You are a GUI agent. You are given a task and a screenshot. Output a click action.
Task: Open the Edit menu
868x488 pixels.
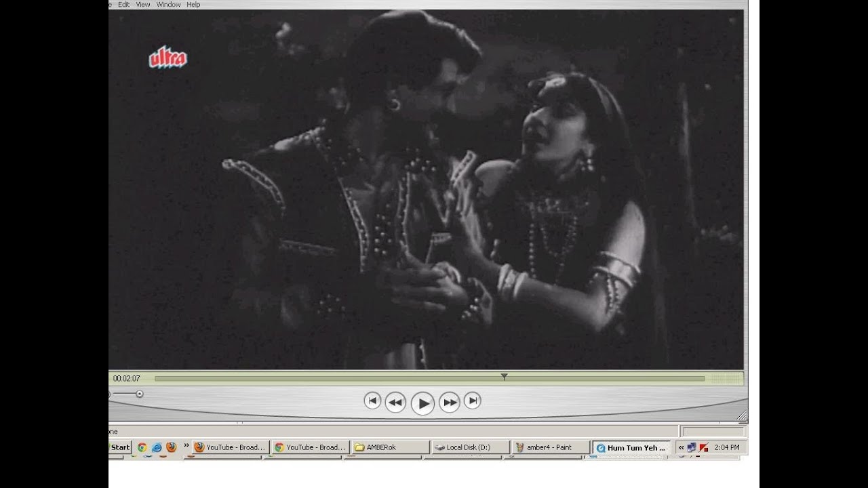[123, 4]
